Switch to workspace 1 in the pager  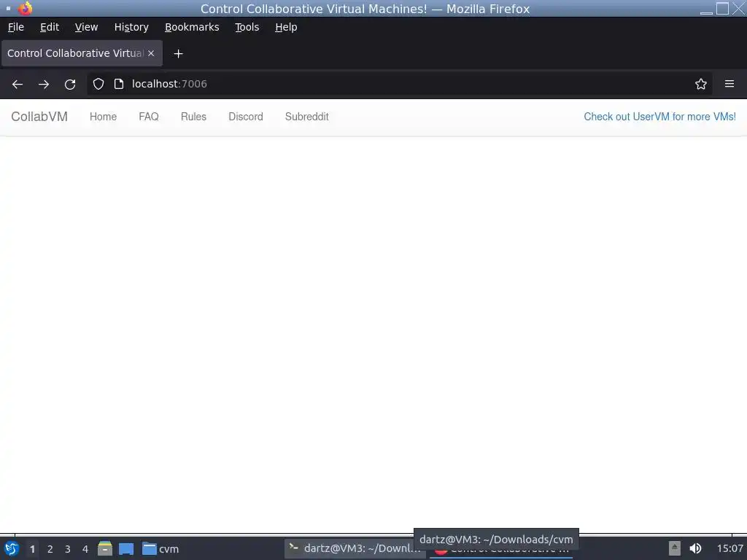(x=32, y=549)
